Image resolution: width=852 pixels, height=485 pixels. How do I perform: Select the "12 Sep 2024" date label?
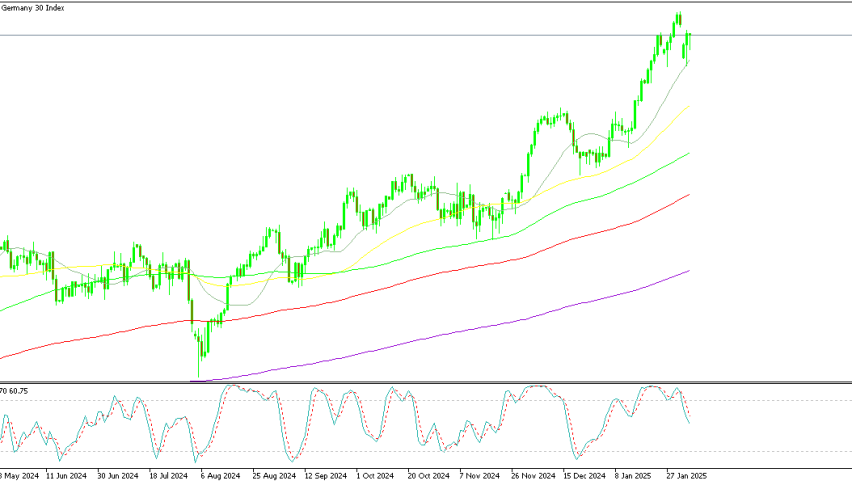[x=325, y=476]
